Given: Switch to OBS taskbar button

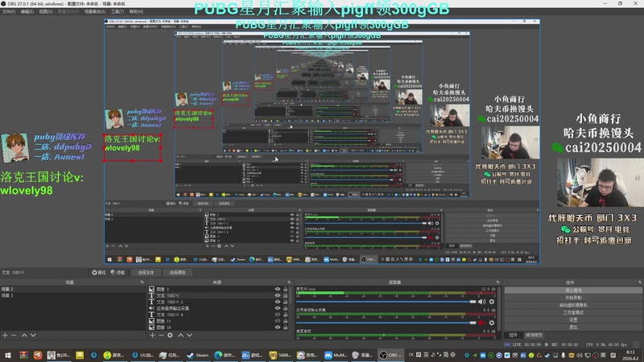Looking at the screenshot, I should click(x=390, y=355).
